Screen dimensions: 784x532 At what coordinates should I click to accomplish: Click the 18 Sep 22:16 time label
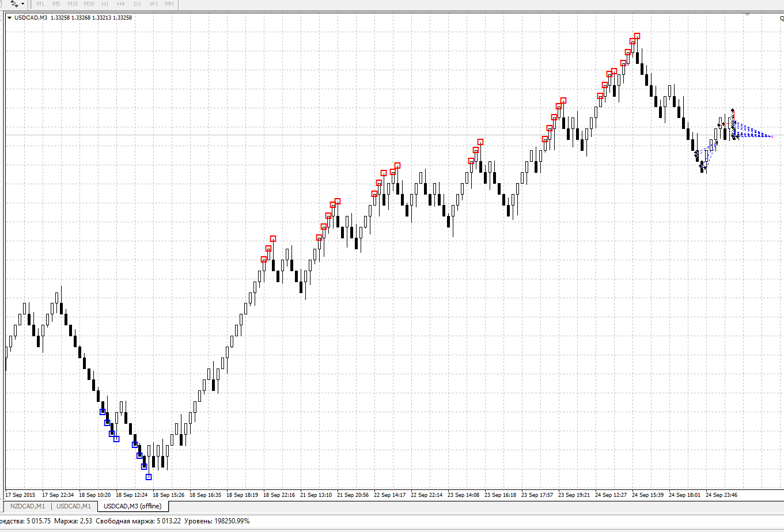pyautogui.click(x=279, y=495)
